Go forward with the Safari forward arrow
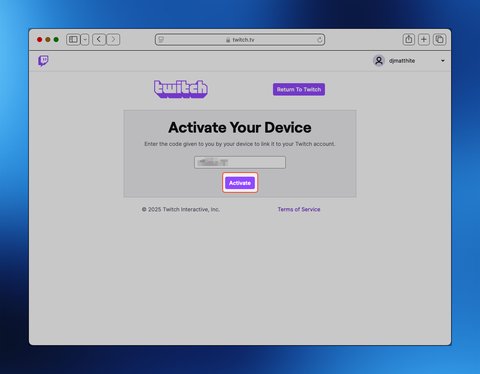This screenshot has height=374, width=480. click(113, 40)
